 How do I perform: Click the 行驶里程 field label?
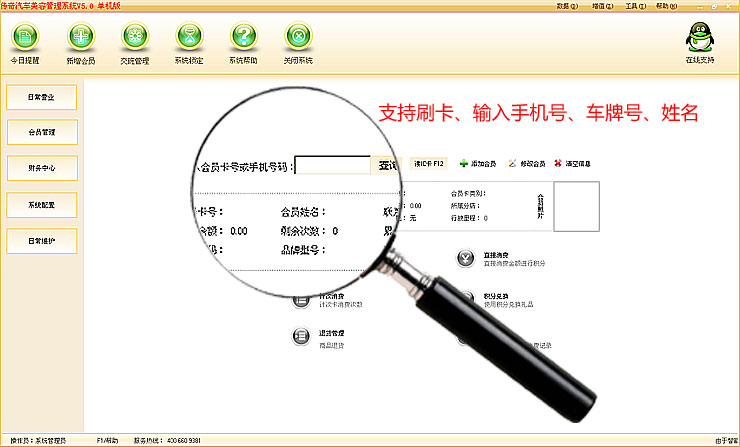[x=465, y=218]
